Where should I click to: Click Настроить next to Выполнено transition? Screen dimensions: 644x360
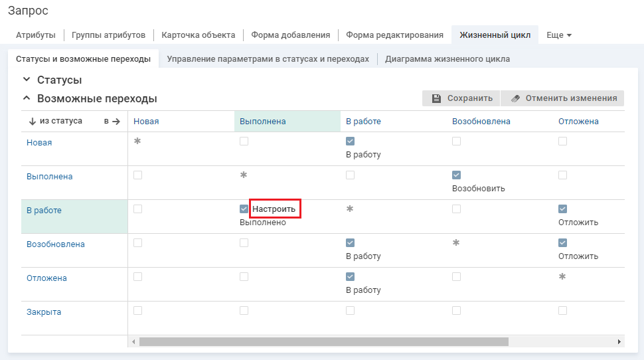pyautogui.click(x=274, y=209)
